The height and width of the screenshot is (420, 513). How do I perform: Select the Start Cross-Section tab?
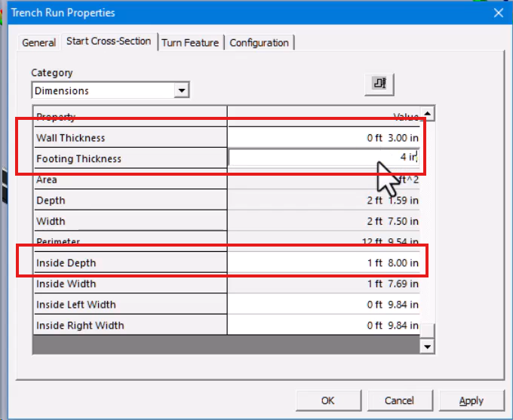pyautogui.click(x=109, y=41)
